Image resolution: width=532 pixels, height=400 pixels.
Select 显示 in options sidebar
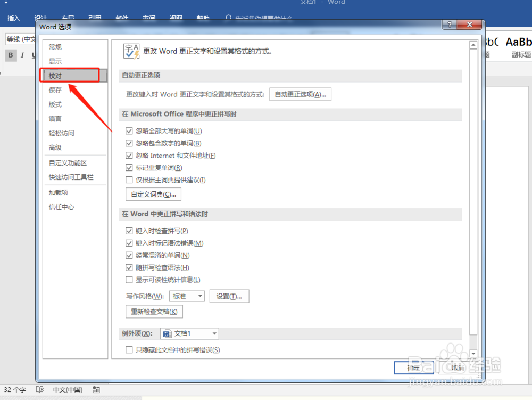[x=74, y=61]
